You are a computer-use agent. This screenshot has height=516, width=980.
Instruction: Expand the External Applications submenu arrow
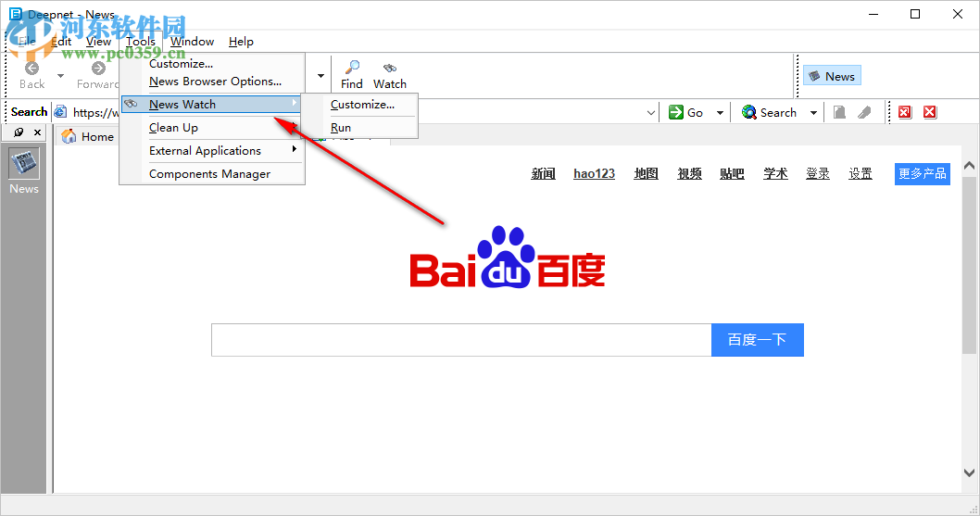pyautogui.click(x=294, y=149)
